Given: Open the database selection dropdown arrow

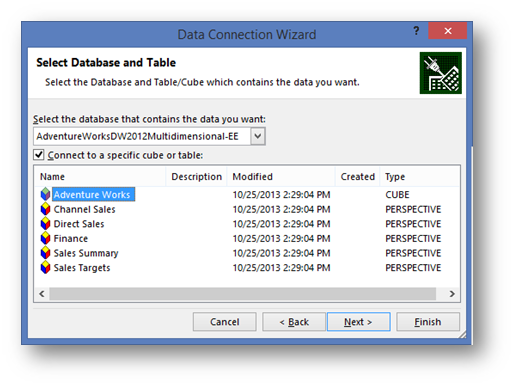Looking at the screenshot, I should [x=258, y=136].
